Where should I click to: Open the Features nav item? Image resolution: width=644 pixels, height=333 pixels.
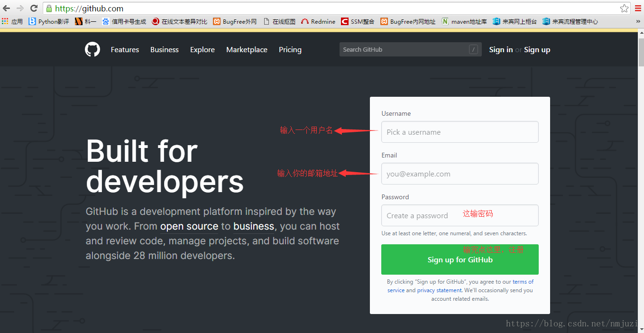(125, 49)
